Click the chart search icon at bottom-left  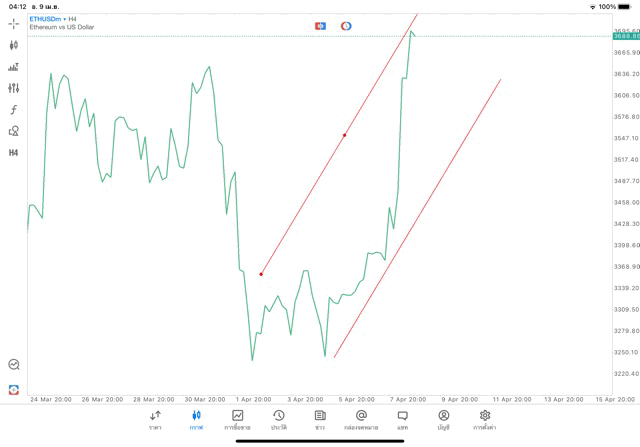coord(14,365)
